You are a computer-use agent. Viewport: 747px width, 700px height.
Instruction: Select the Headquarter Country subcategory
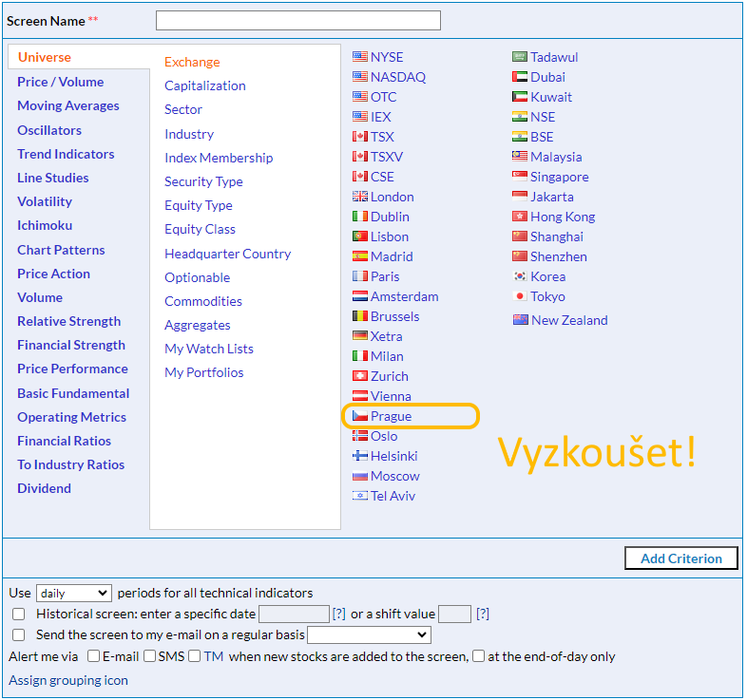coord(228,254)
